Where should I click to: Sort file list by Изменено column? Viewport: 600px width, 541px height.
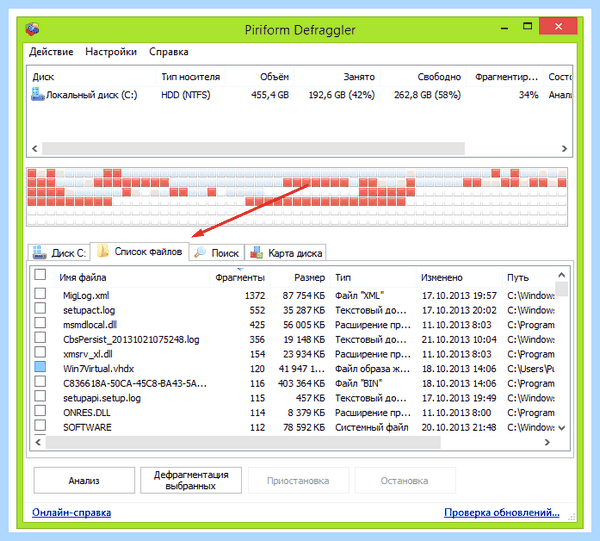tap(459, 277)
